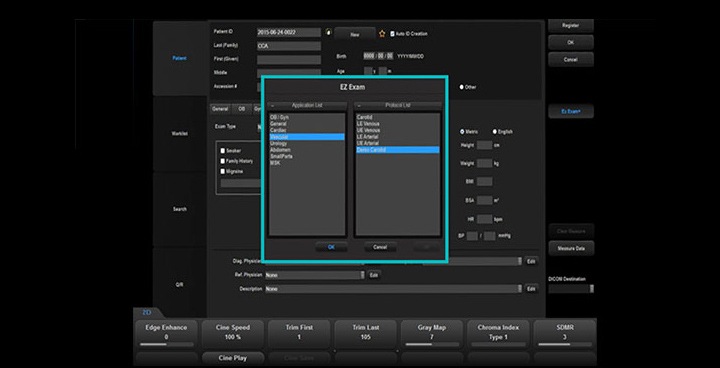Tick the Family History checkbox
Screen dimensions: 720x368
(223, 161)
